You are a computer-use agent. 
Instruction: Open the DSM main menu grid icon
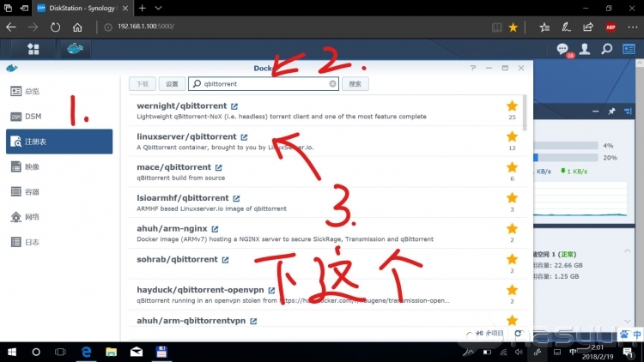[x=33, y=49]
